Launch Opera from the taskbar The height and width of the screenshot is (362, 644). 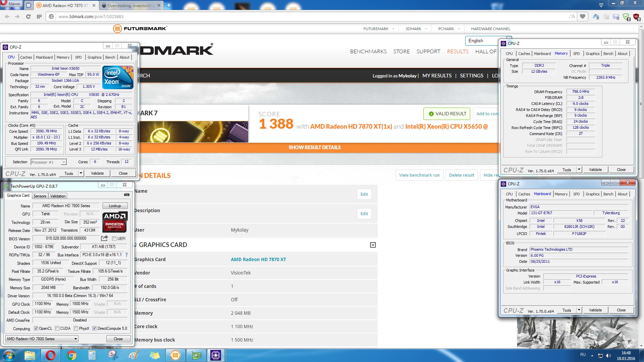(x=50, y=355)
